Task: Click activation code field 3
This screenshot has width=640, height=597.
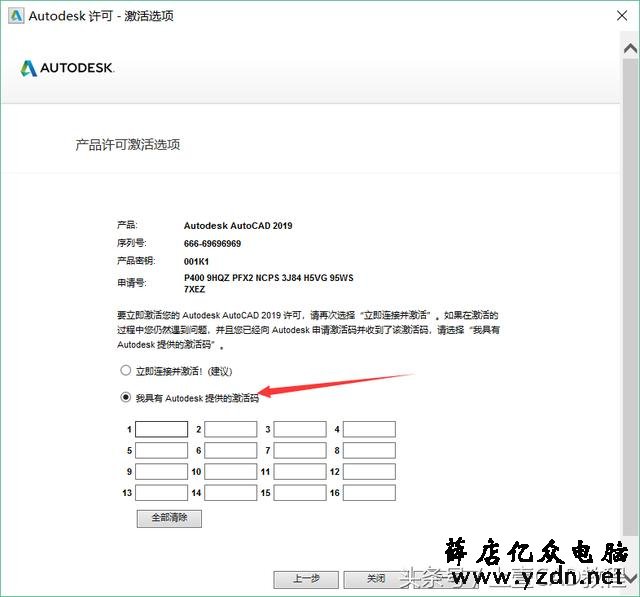Action: pos(300,429)
